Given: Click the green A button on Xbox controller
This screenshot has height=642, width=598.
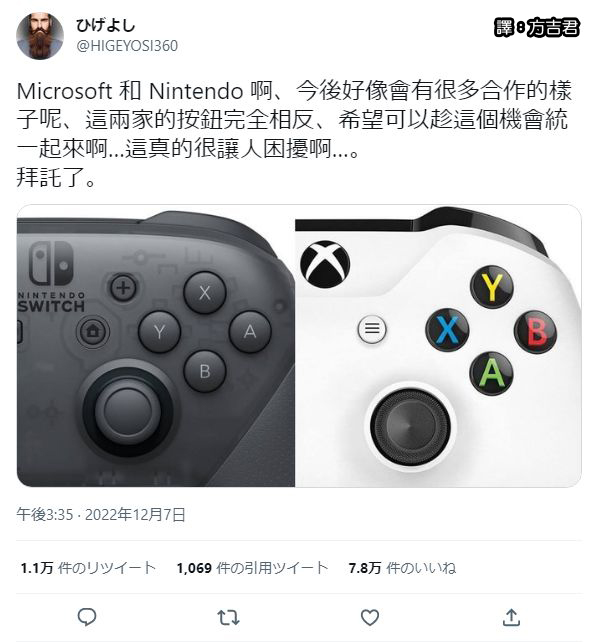Looking at the screenshot, I should click(491, 373).
